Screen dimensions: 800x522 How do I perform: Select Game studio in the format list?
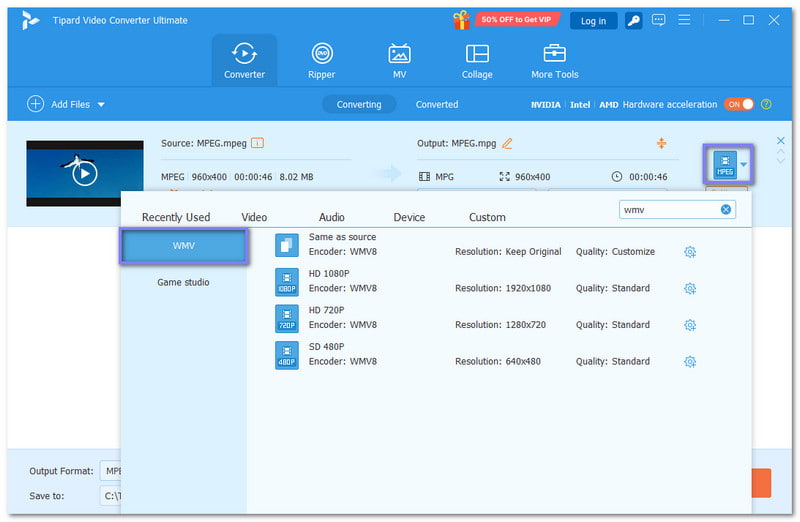click(x=183, y=282)
